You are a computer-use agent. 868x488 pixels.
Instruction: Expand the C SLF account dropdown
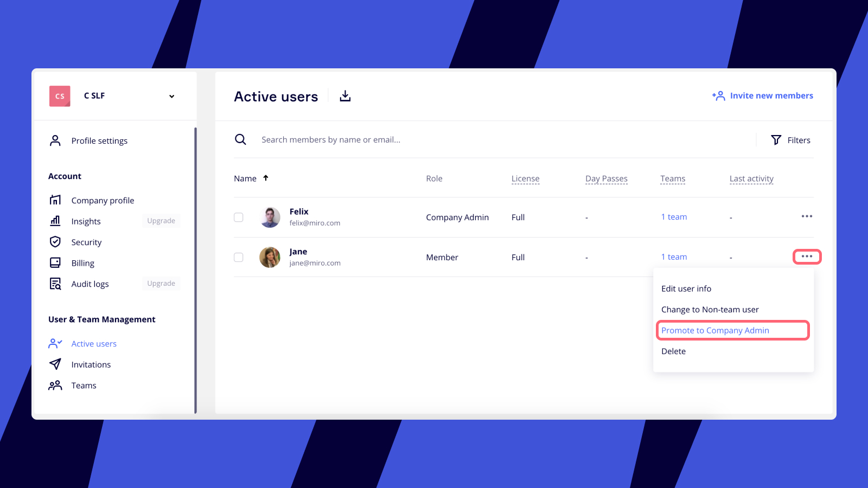tap(171, 96)
